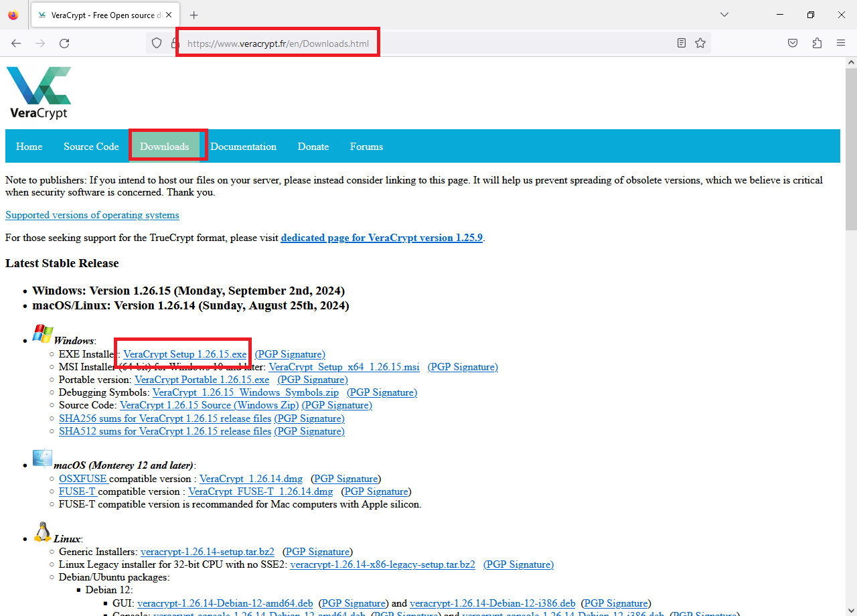Download VeraCrypt Portable 1.26.15.exe
857x616 pixels.
pos(202,380)
